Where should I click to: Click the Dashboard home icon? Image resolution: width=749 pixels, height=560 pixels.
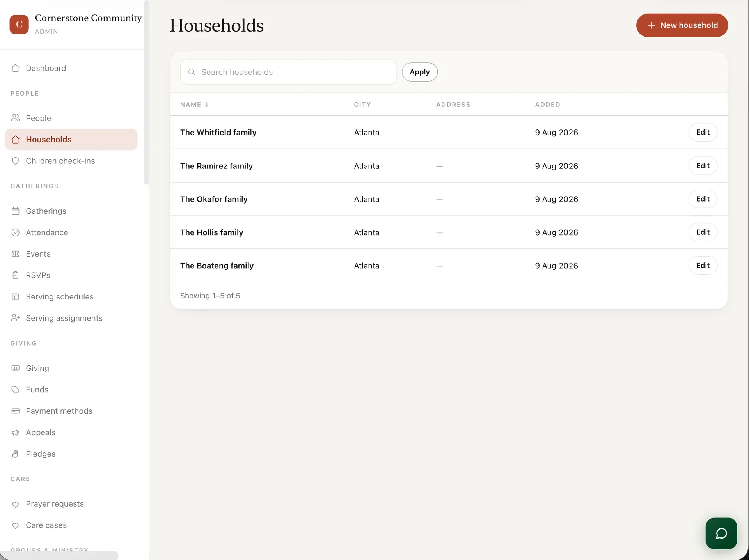pyautogui.click(x=16, y=68)
